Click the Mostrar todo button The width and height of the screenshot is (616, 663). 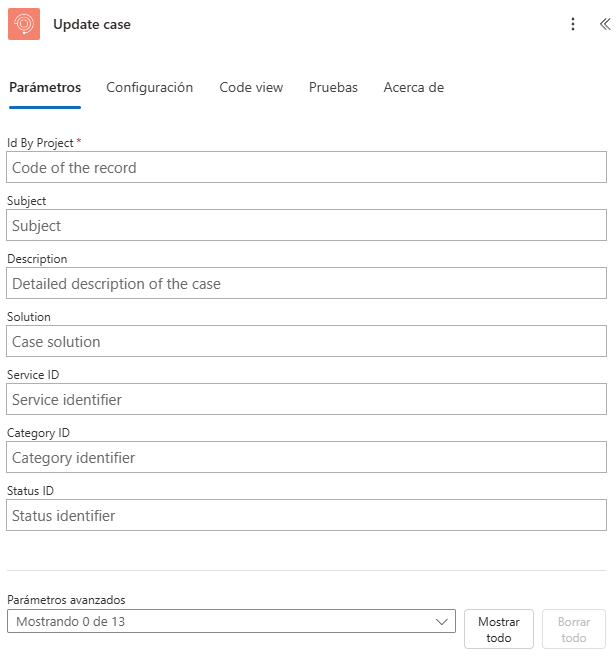(x=499, y=629)
